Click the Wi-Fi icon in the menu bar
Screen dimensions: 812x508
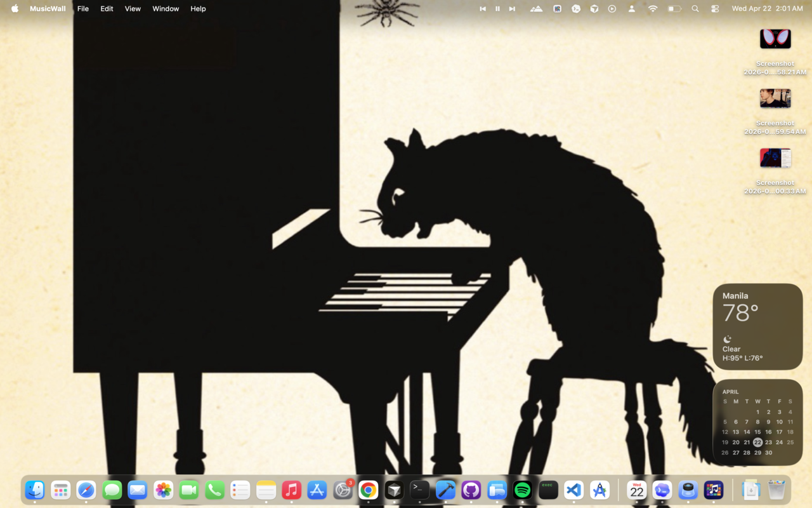click(652, 8)
